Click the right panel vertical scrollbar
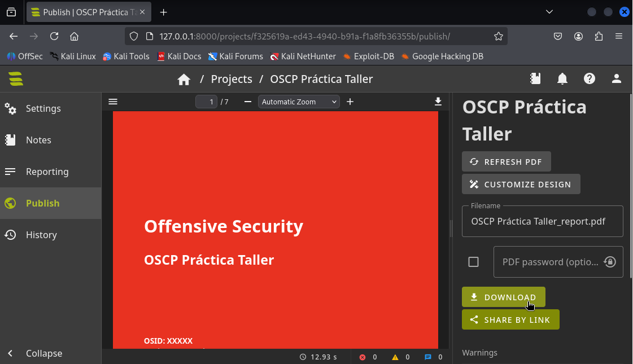Screen dimensions: 633x364 tap(631, 186)
